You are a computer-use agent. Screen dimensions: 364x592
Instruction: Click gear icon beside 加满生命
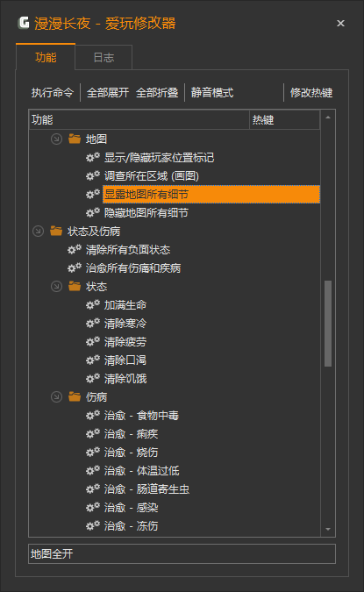(92, 304)
